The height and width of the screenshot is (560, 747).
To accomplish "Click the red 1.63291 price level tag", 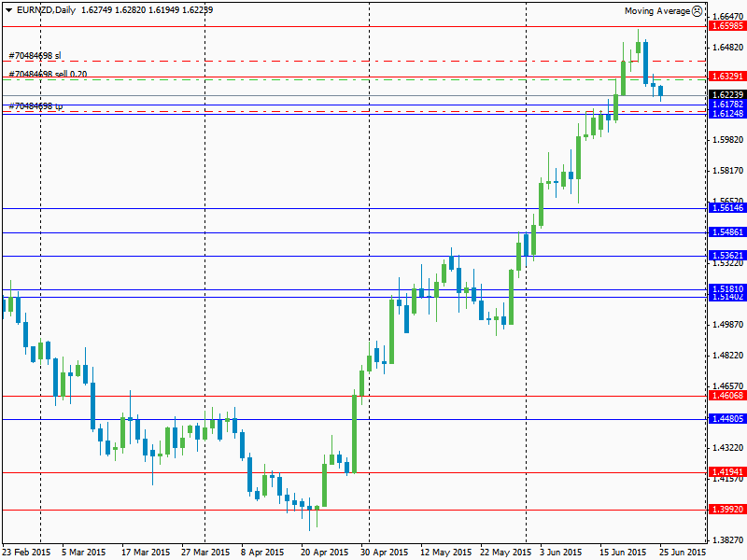I will 727,77.
